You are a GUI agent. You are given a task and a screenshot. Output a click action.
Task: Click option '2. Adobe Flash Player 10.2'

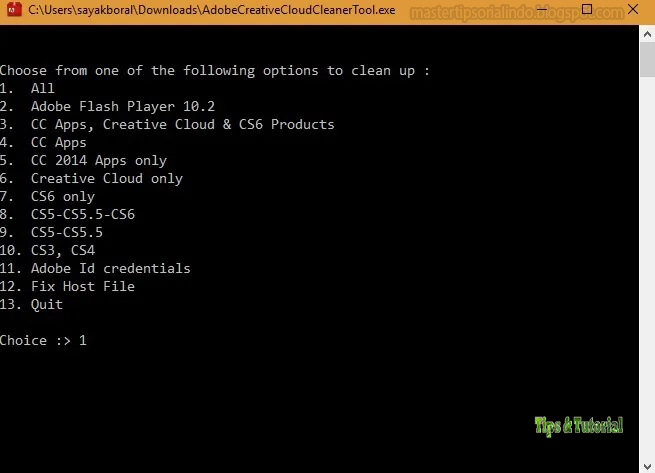tap(107, 107)
